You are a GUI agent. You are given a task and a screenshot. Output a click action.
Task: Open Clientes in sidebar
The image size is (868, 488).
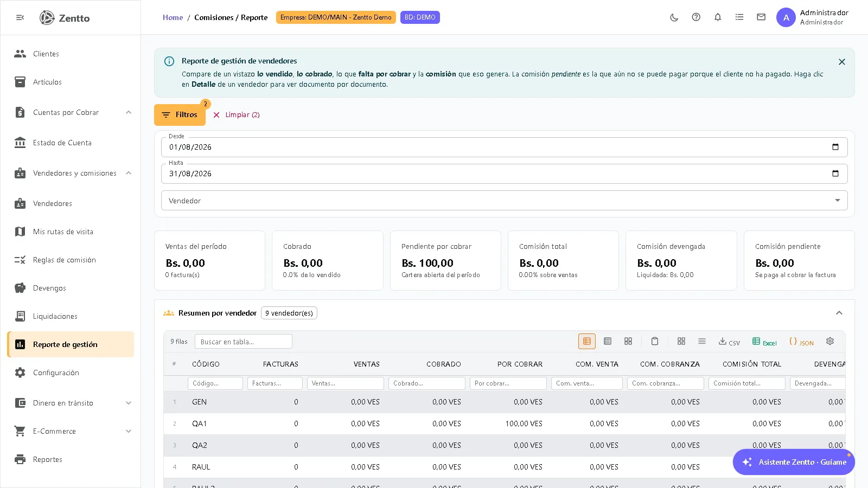pyautogui.click(x=71, y=54)
